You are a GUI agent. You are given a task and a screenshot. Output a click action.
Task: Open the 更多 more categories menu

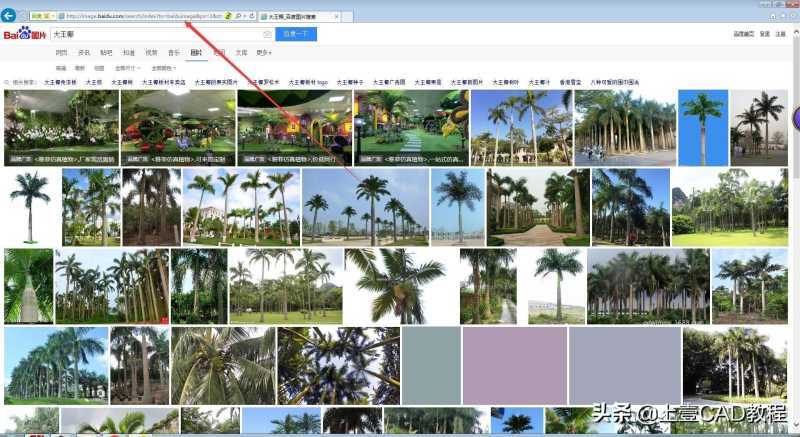coord(264,52)
